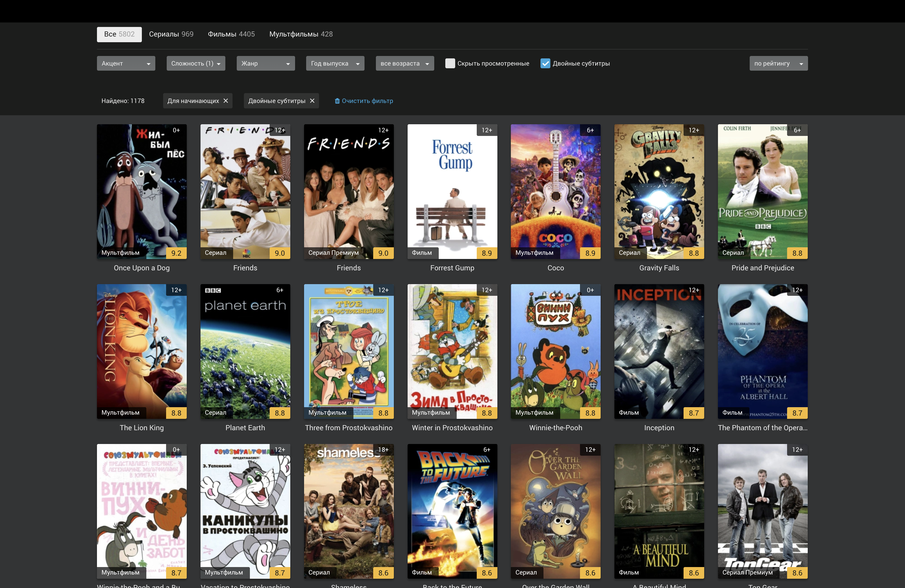
Task: Click the 18+ age badge on Shameless
Action: 383,450
